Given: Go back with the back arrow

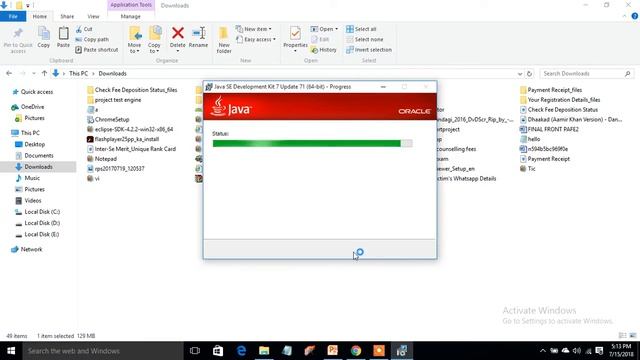Looking at the screenshot, I should pos(9,73).
